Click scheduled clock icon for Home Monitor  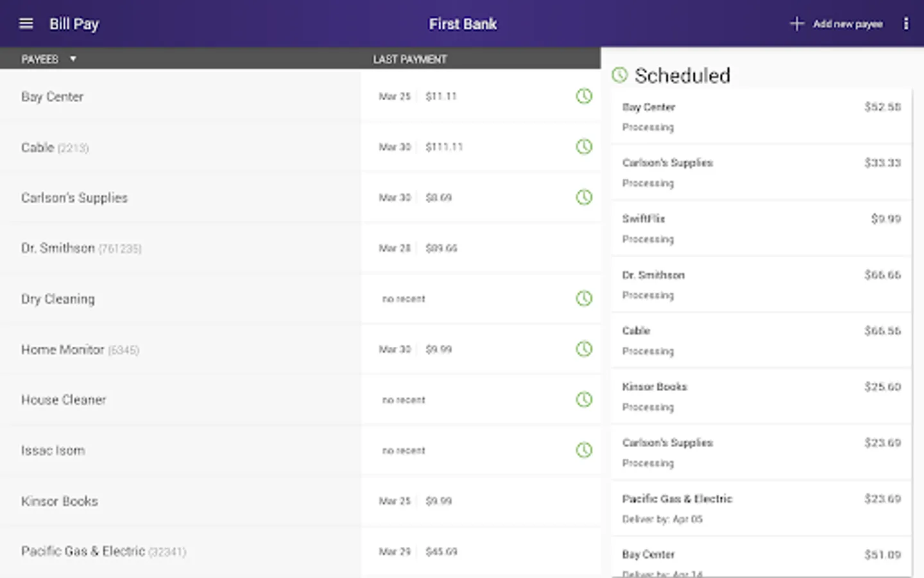coord(584,349)
